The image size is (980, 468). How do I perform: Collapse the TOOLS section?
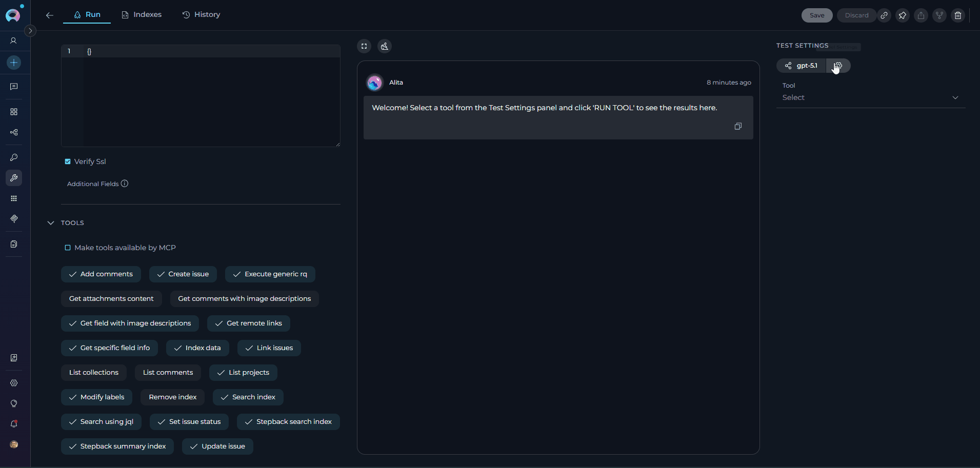(51, 223)
